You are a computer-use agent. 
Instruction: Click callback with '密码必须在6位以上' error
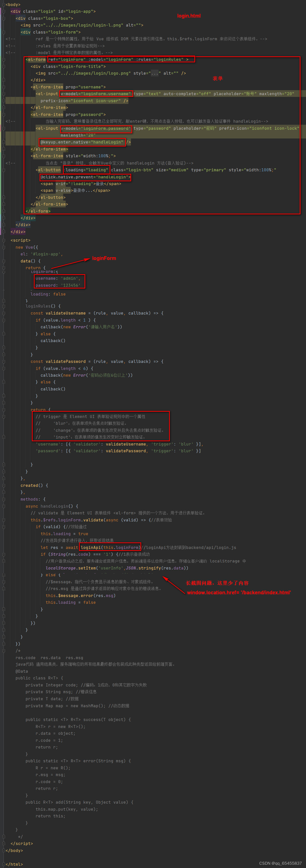coord(86,375)
